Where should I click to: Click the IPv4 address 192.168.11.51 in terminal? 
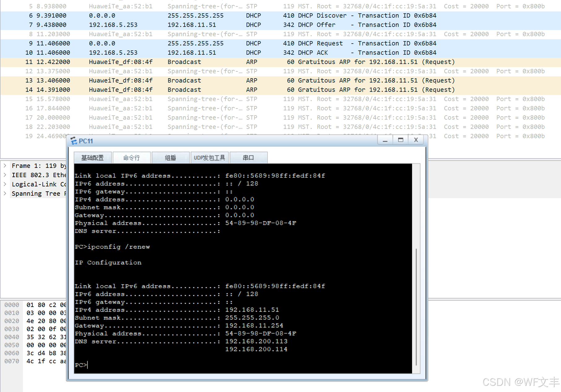coord(252,310)
